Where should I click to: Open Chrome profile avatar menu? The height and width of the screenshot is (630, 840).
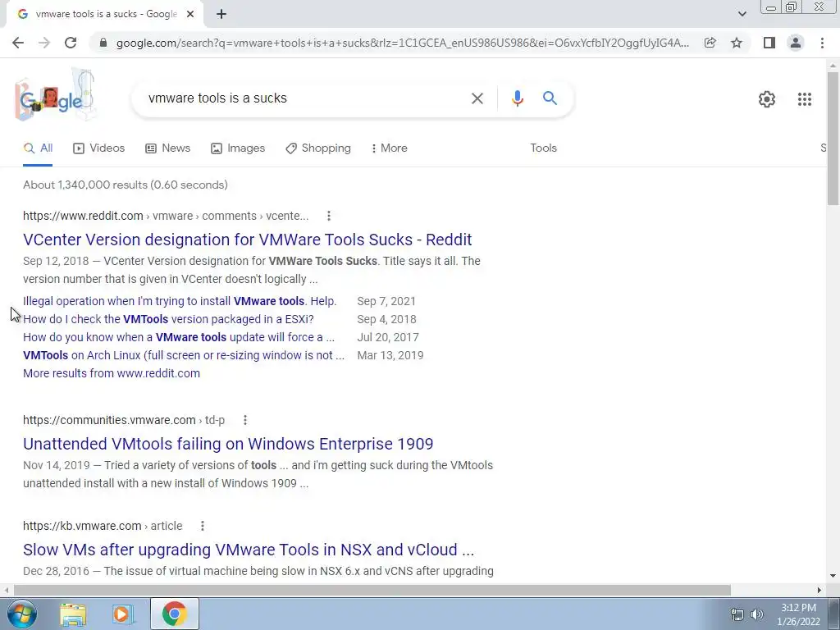[796, 43]
